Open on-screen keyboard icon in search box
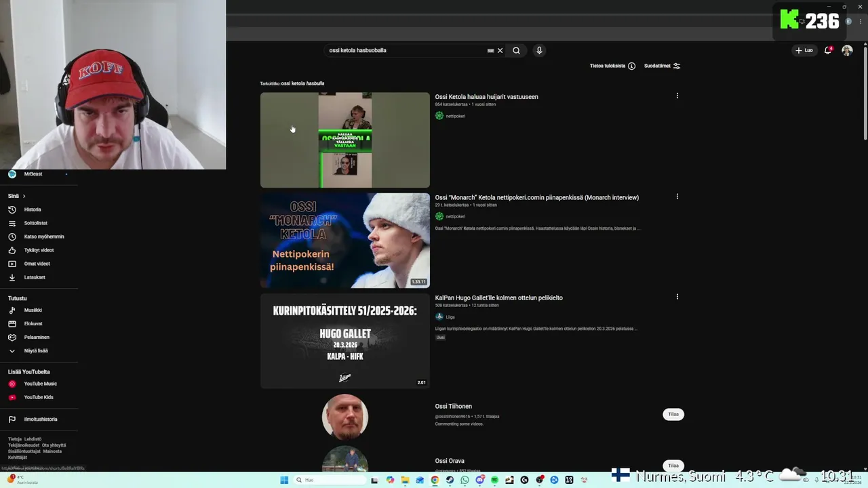This screenshot has width=868, height=488. [490, 50]
